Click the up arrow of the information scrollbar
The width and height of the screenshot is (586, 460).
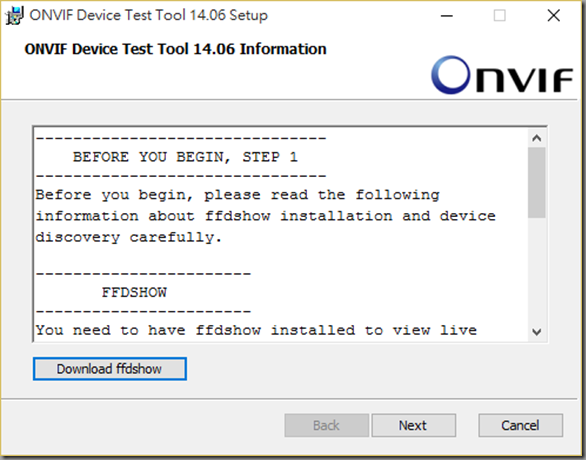[537, 138]
